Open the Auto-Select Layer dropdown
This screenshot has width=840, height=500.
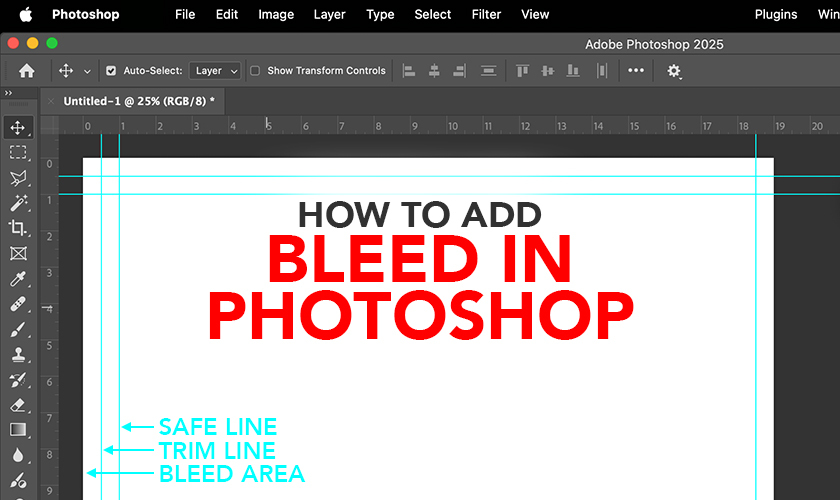216,71
